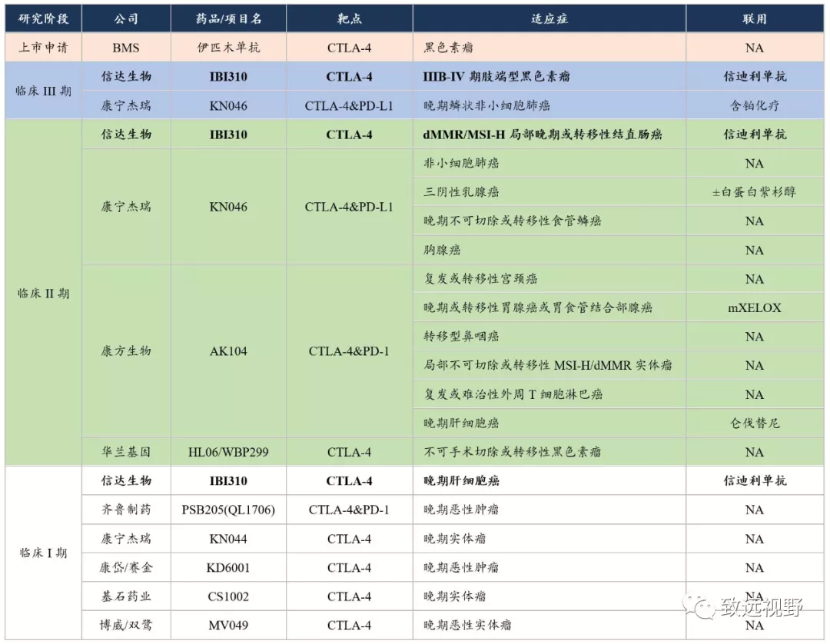
Task: Click the ±白蛋白紫杉醇 combination cell
Action: click(x=755, y=192)
